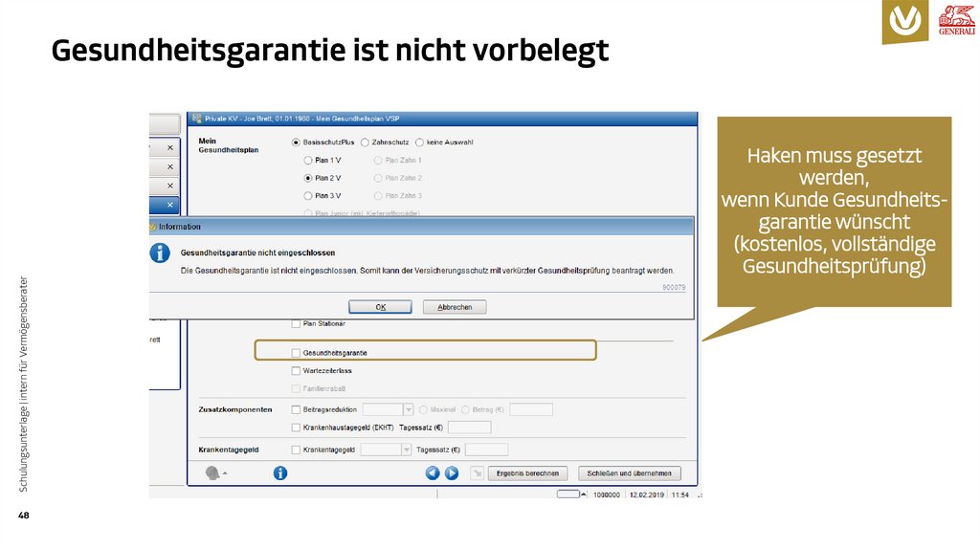
Task: Select Plan 3 V option
Action: click(307, 196)
